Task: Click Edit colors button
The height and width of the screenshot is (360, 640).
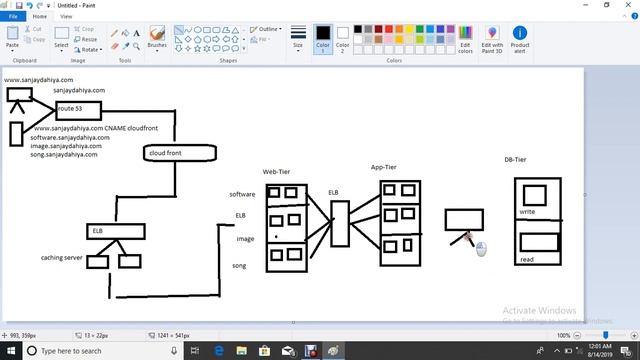Action: (x=465, y=40)
